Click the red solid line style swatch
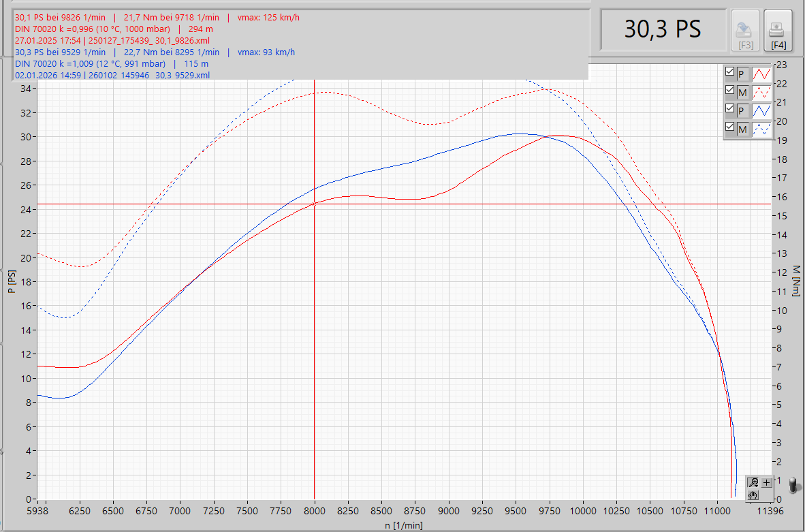Viewport: 805px width, 532px height. [x=762, y=73]
